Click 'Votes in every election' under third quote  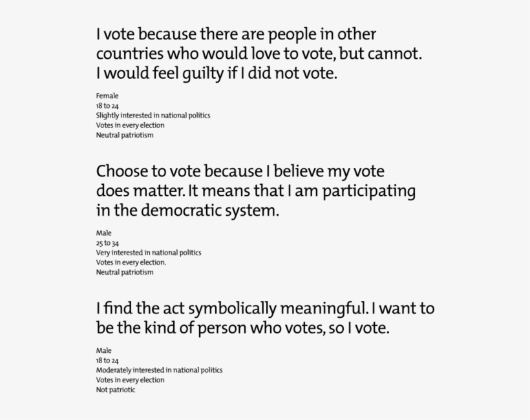coord(130,380)
